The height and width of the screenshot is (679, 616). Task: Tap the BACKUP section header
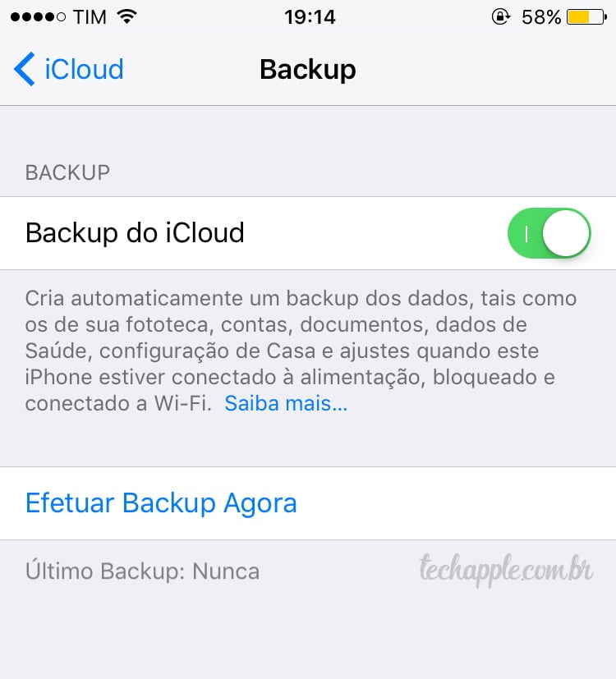pyautogui.click(x=67, y=172)
